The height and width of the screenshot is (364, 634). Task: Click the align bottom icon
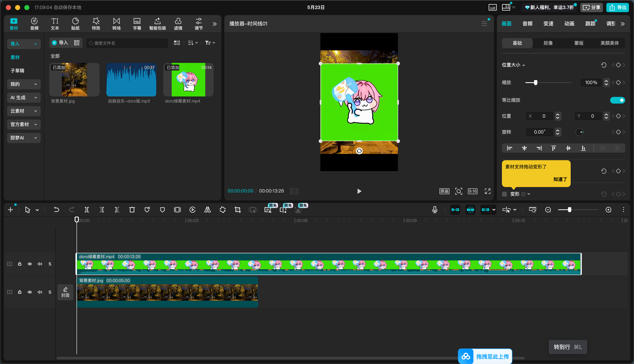click(x=583, y=148)
